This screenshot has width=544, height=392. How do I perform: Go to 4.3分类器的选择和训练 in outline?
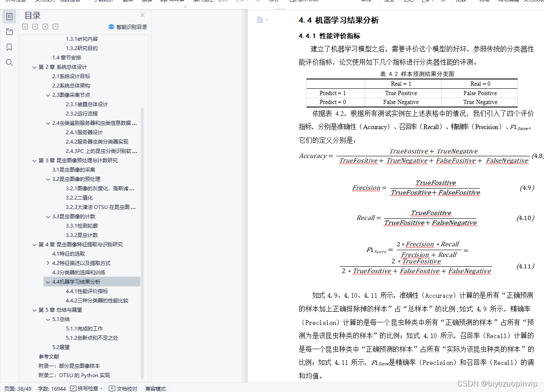tap(79, 273)
